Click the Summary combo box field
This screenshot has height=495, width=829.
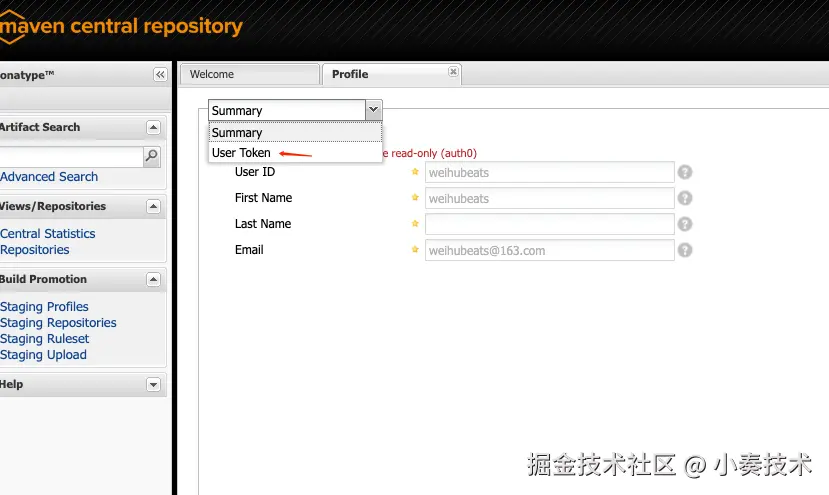287,111
